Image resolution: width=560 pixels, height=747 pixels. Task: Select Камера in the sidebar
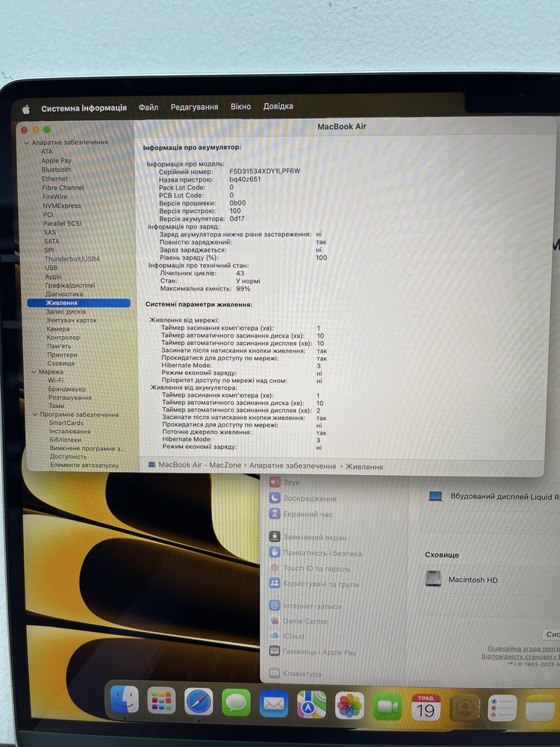[58, 329]
